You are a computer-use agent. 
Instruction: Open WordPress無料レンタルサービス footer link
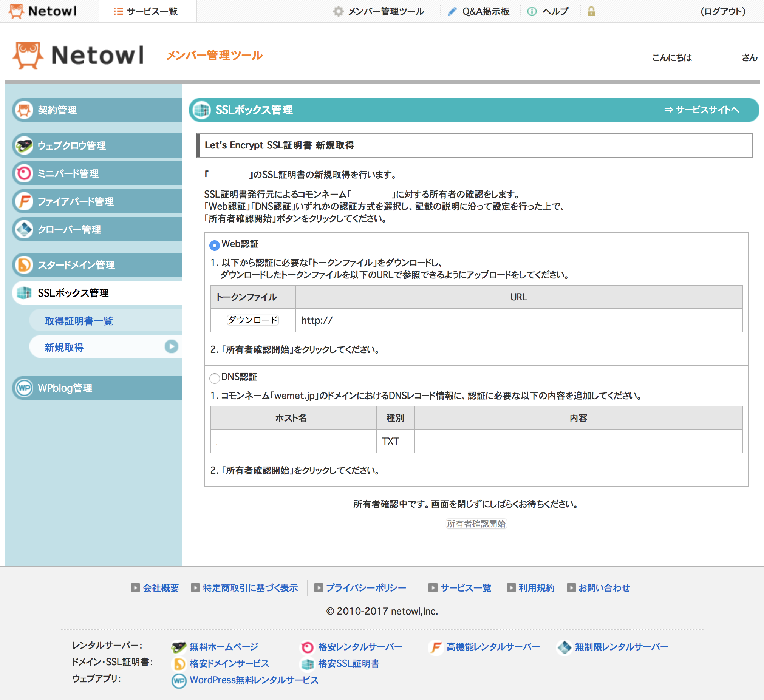(254, 680)
